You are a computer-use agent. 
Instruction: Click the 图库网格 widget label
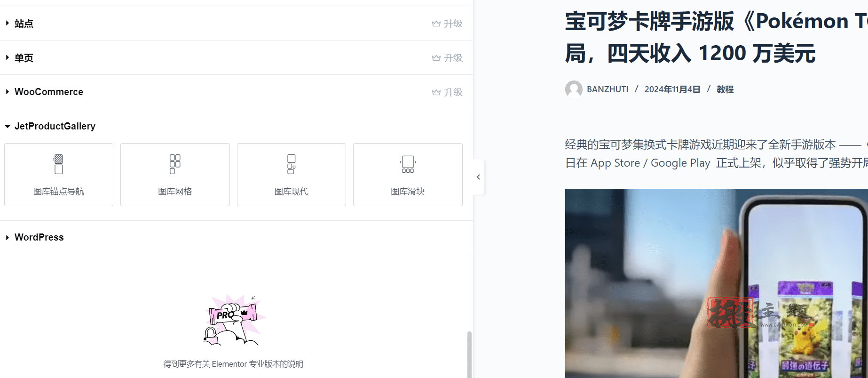pyautogui.click(x=175, y=192)
